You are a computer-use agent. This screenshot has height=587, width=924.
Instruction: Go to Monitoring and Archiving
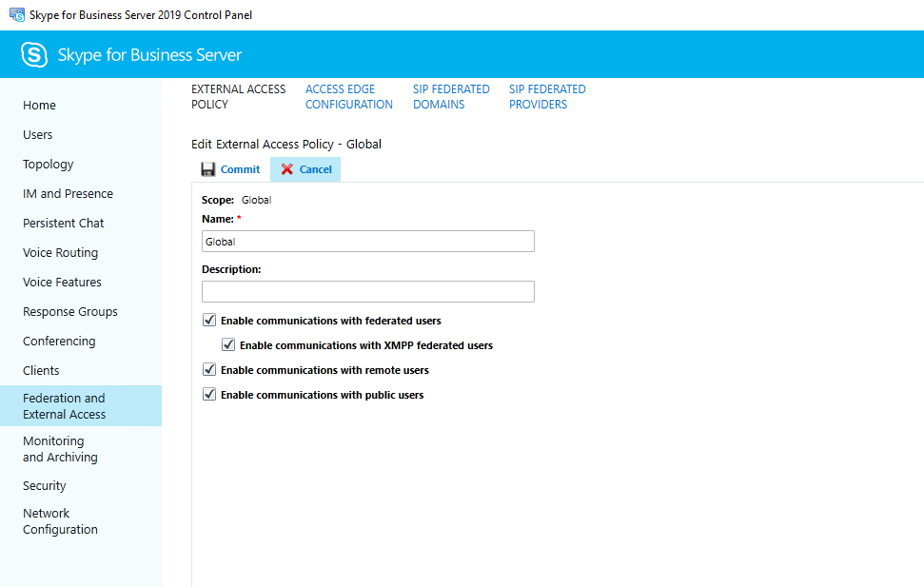60,449
